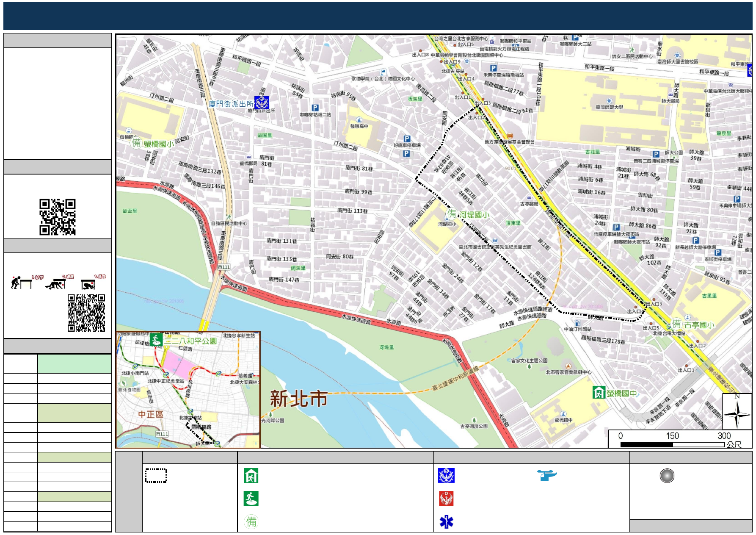
Task: Select the dashed rectangle boundary symbol in legend
Action: (x=156, y=476)
